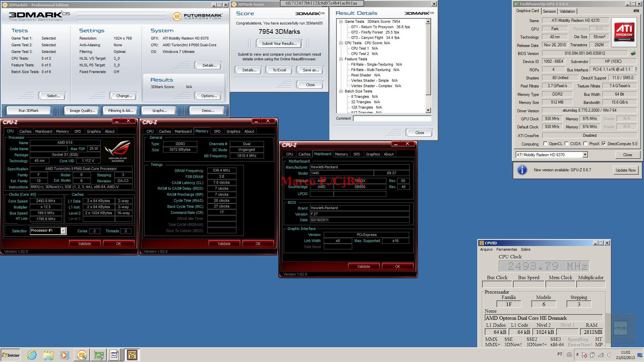Viewport: 644px width, 362px height.
Task: Click the blue info icon beside new version notice
Action: [x=522, y=170]
